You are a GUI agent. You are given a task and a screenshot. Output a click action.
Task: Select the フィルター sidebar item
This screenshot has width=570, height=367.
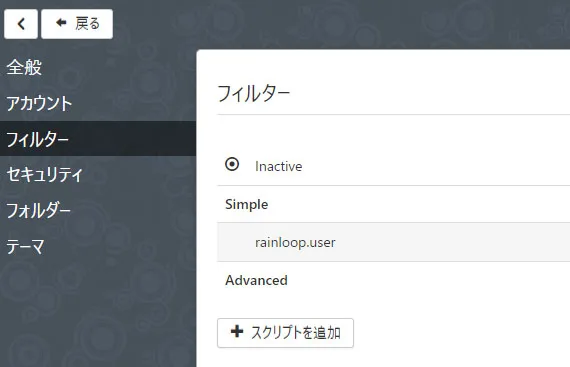(x=98, y=139)
